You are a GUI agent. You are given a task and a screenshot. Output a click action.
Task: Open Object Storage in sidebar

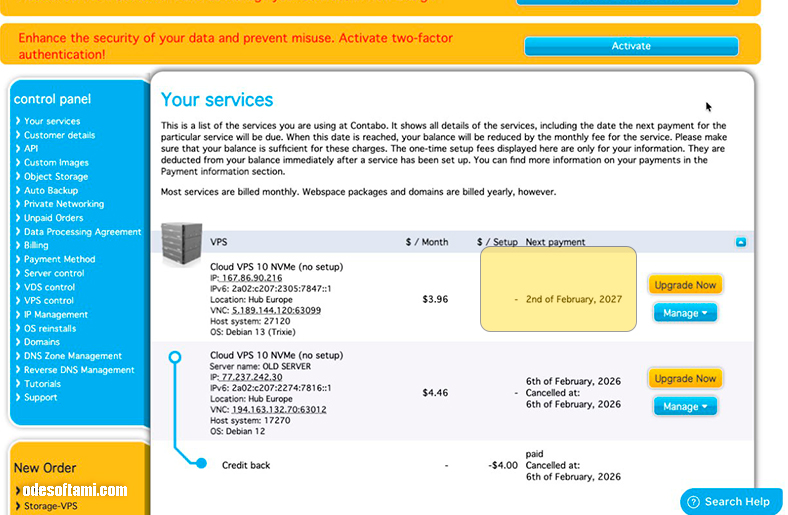click(x=56, y=176)
